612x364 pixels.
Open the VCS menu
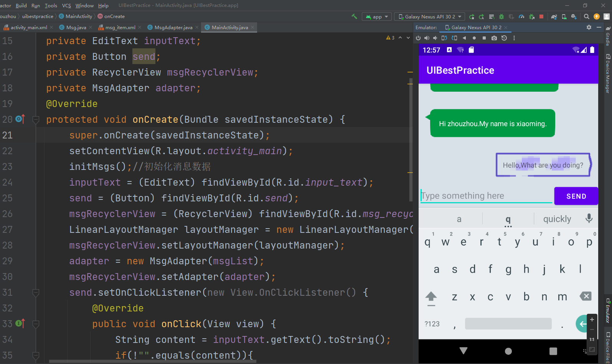(66, 5)
